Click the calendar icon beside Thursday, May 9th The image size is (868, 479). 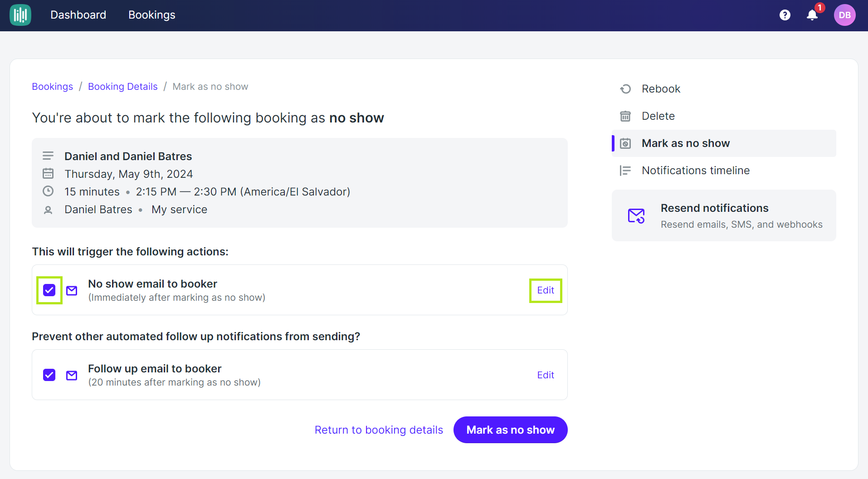pos(48,174)
